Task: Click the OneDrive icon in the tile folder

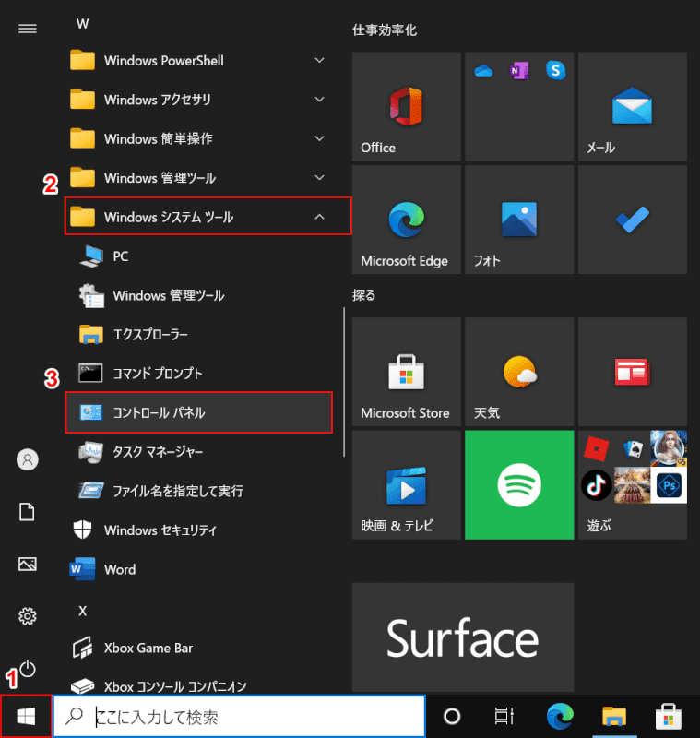Action: (483, 71)
